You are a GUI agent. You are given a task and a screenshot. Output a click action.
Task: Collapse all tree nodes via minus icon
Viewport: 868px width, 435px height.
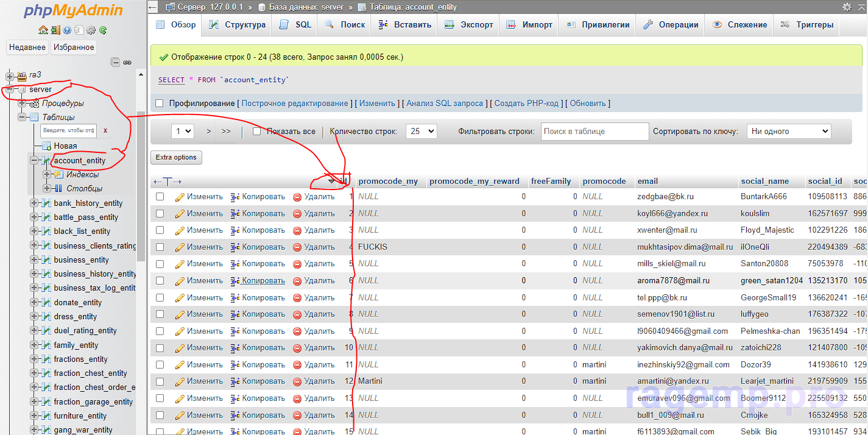click(x=115, y=62)
